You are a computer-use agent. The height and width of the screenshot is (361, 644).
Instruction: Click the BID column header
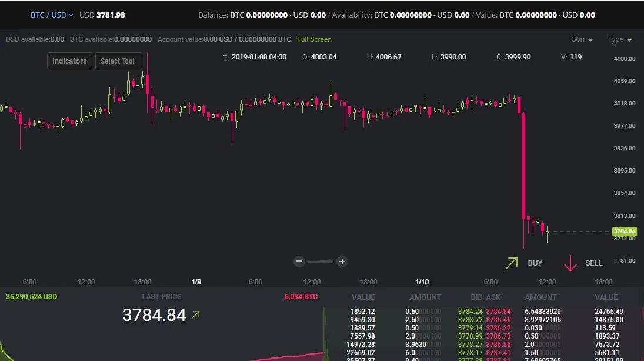click(x=477, y=297)
